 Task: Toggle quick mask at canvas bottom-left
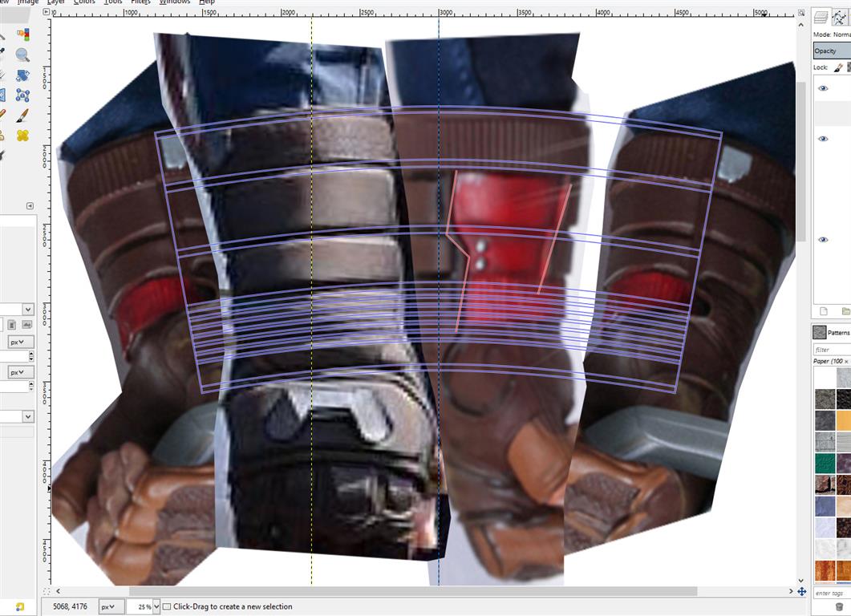tap(47, 592)
